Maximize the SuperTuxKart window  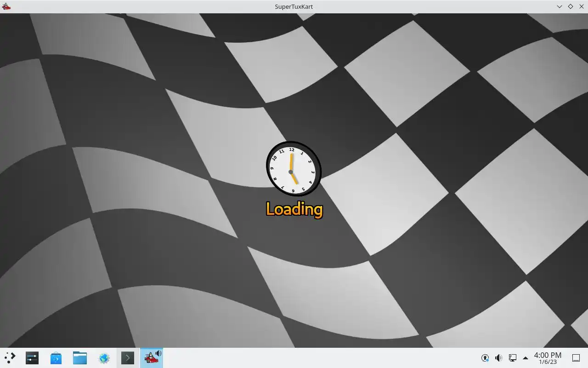[571, 6]
